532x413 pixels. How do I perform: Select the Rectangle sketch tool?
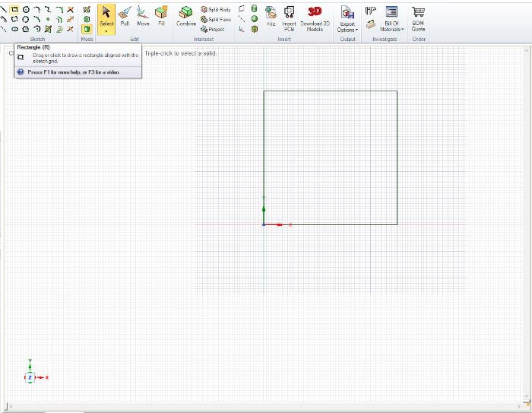pyautogui.click(x=14, y=10)
